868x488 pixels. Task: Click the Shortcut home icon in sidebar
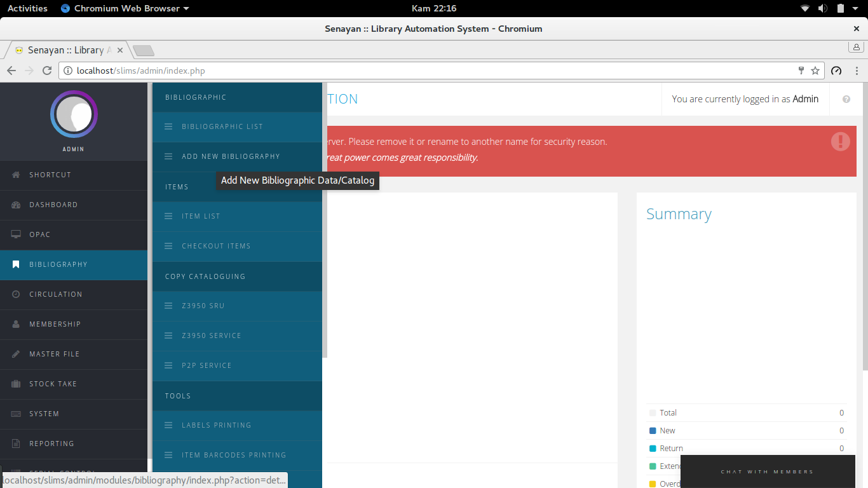point(16,175)
